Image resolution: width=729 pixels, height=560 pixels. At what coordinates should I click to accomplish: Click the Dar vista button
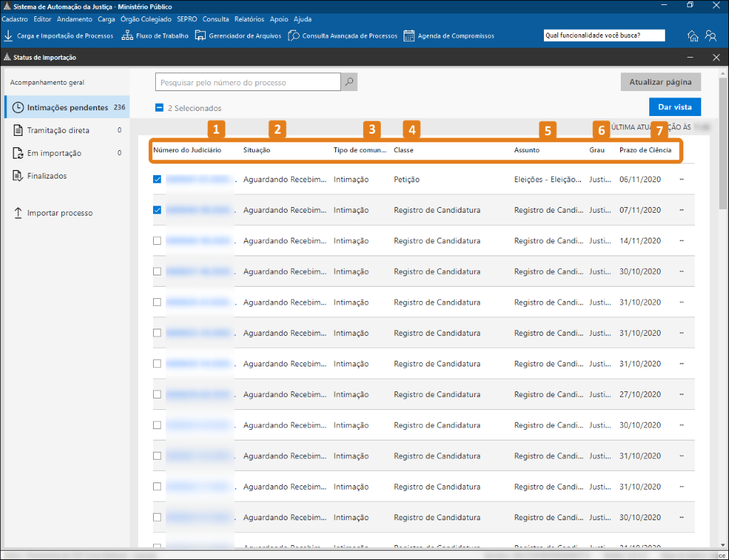[674, 107]
